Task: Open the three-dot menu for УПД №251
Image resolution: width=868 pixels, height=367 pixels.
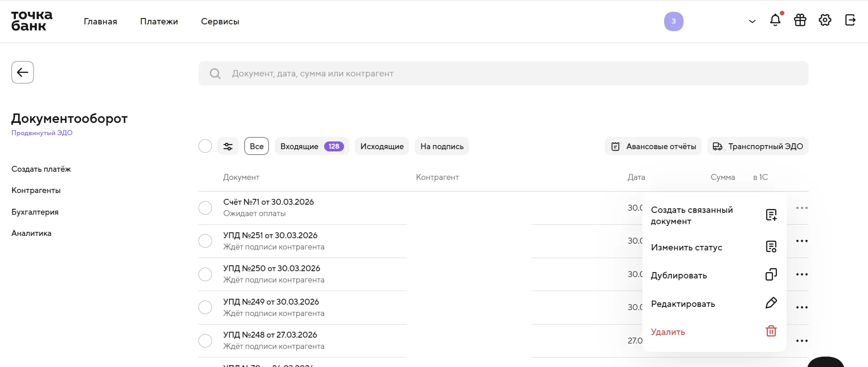Action: click(802, 241)
